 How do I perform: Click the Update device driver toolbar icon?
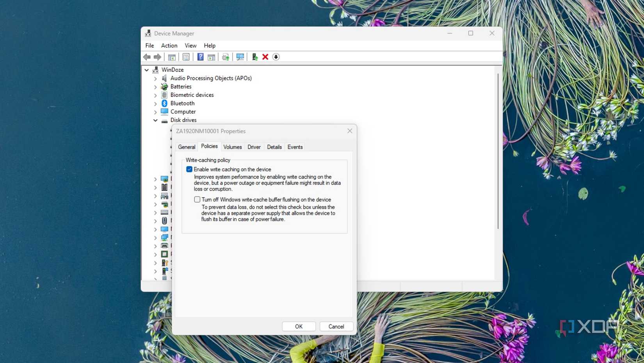tap(225, 57)
